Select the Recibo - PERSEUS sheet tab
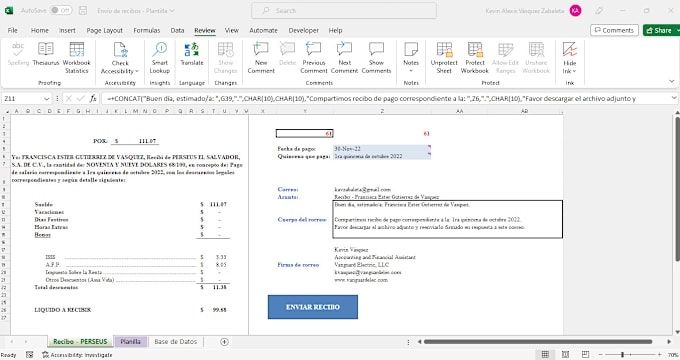 [80, 341]
